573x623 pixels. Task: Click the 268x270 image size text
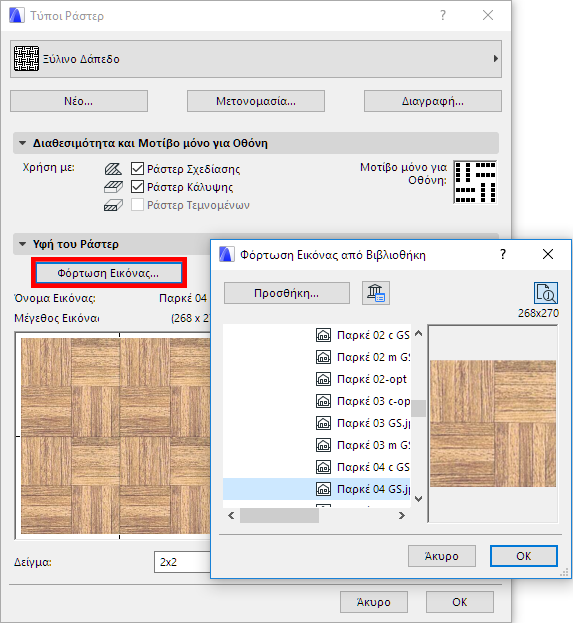538,313
